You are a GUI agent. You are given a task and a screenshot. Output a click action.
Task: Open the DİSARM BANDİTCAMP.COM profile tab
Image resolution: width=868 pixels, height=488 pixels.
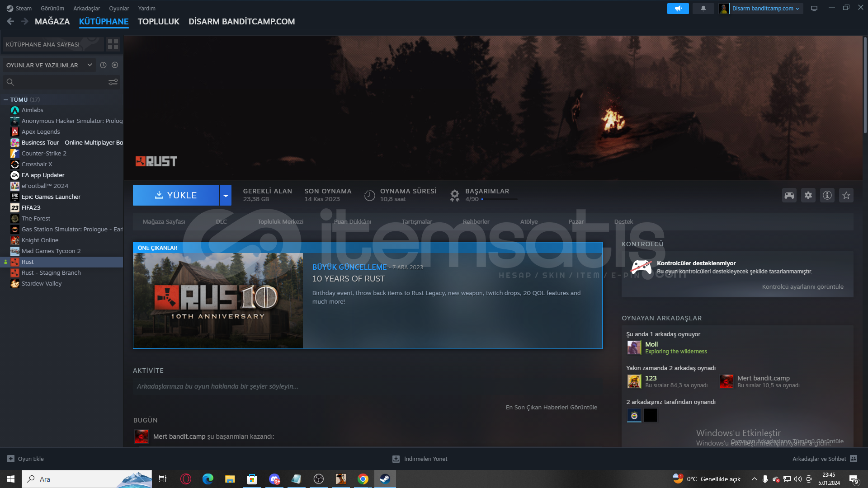coord(242,22)
